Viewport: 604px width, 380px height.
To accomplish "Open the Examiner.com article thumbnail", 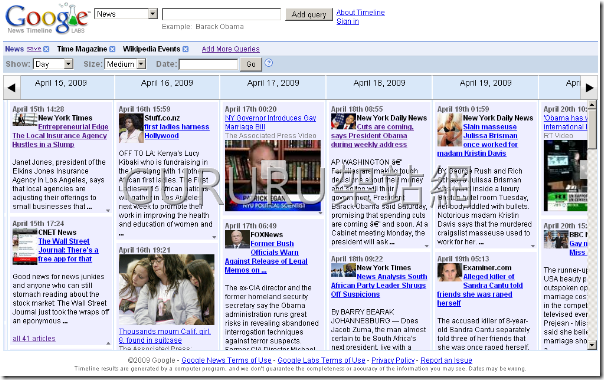I will pyautogui.click(x=450, y=272).
